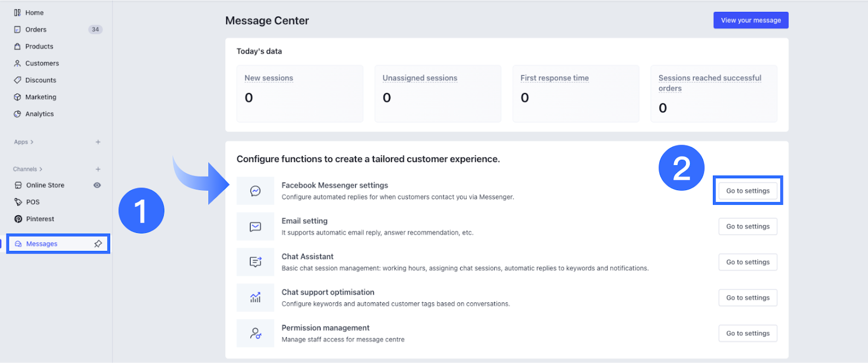Open Analytics in the sidebar
Image resolution: width=868 pixels, height=363 pixels.
(39, 114)
